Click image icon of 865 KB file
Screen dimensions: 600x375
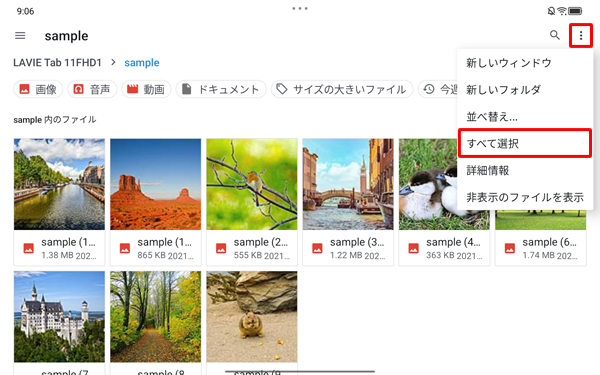125,248
